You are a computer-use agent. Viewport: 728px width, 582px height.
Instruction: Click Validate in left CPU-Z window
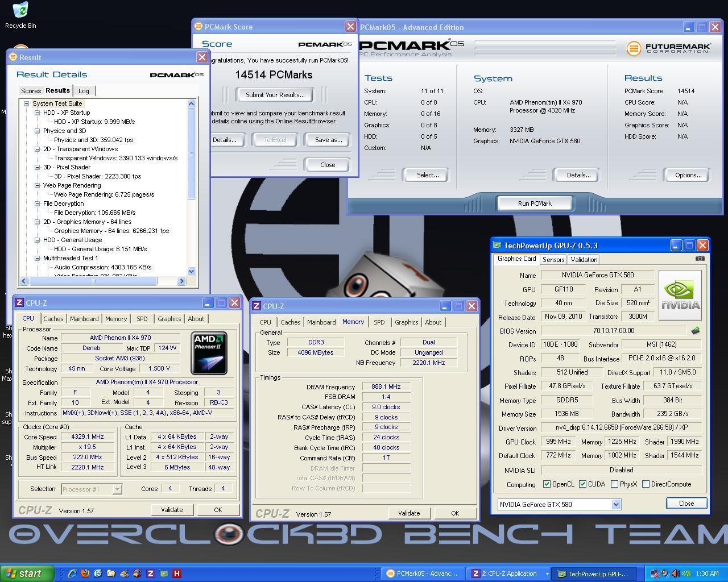(172, 510)
